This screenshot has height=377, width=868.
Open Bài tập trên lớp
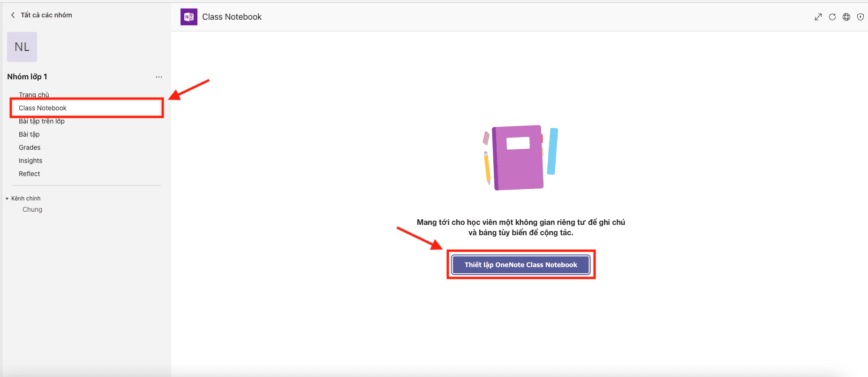click(x=42, y=121)
